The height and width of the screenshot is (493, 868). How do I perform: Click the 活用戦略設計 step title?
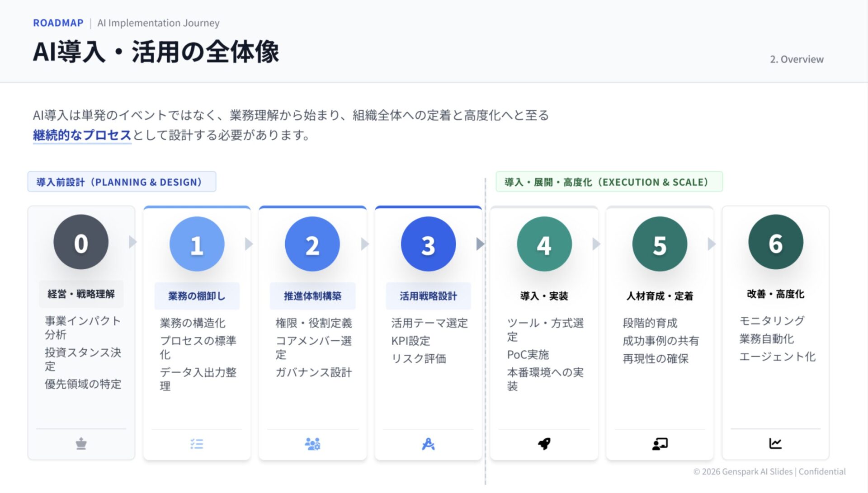(428, 296)
